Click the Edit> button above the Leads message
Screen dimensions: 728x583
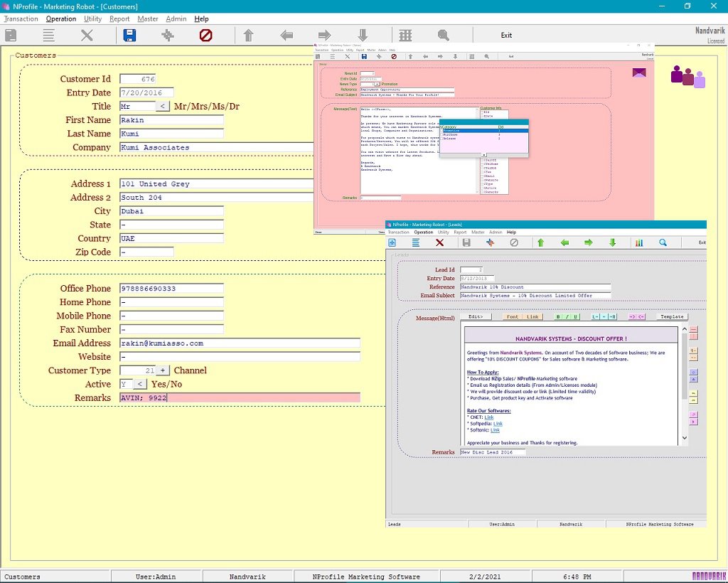(x=476, y=316)
